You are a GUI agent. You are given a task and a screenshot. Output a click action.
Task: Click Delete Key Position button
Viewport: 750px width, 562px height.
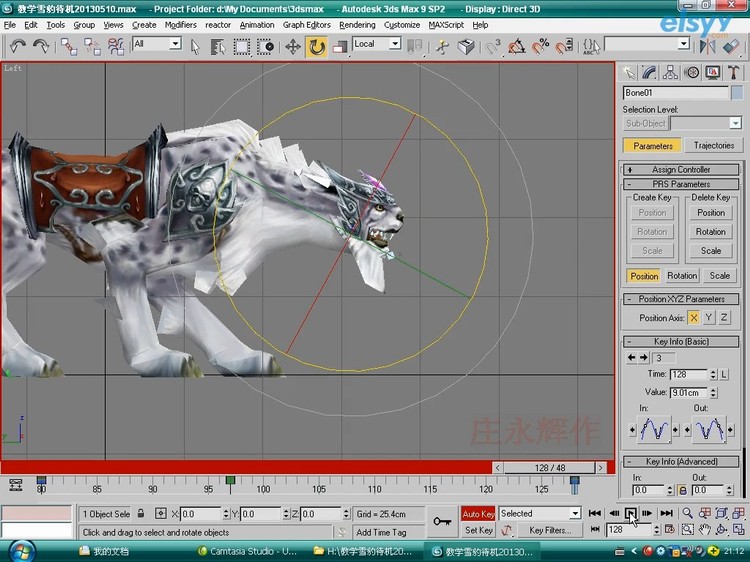710,213
